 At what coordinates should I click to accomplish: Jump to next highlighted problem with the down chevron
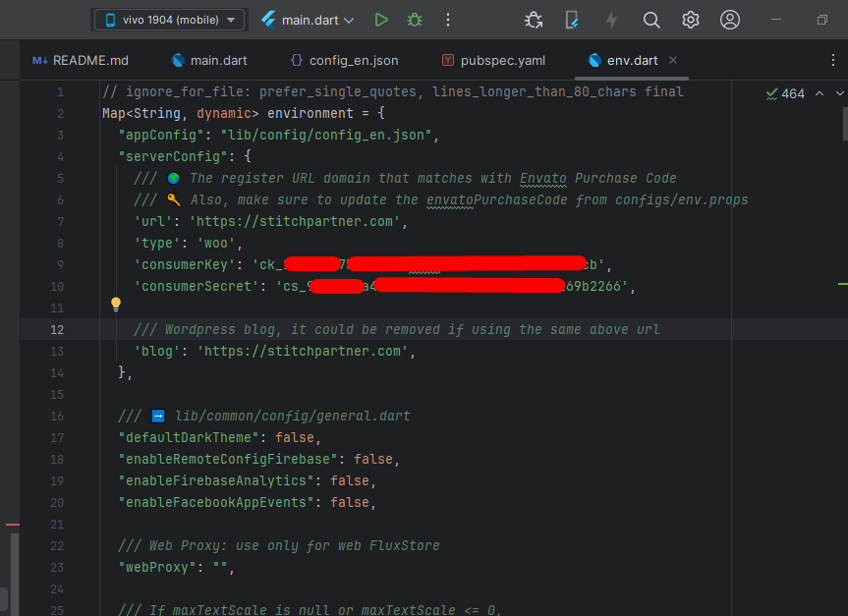(840, 93)
